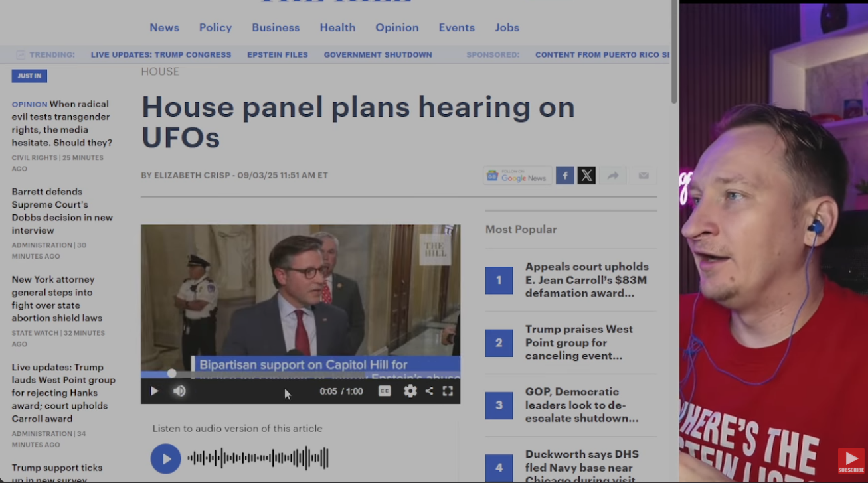
Task: Share article on X
Action: pos(586,176)
